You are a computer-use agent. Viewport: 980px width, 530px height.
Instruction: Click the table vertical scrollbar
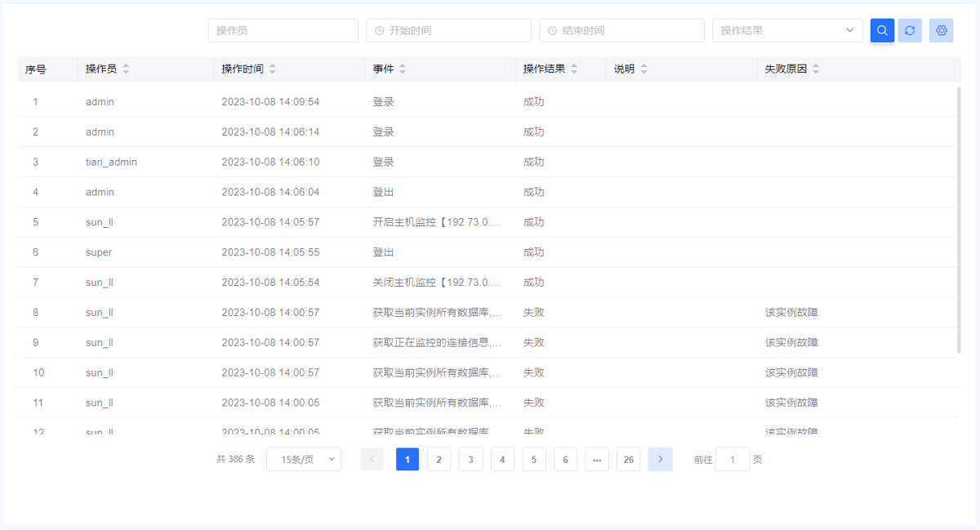click(959, 220)
